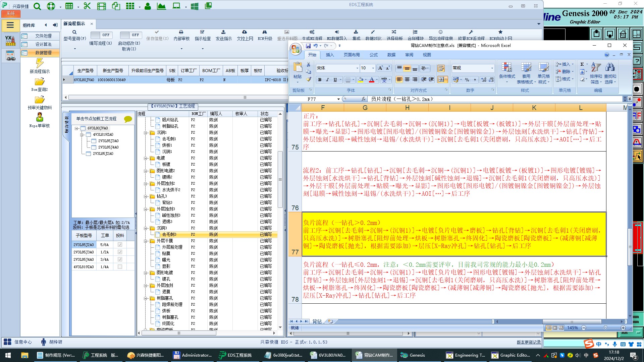Toggle 投料 checkbox for 2V3L85J2A0
Viewport: 644px width, 362px height.
[x=120, y=245]
